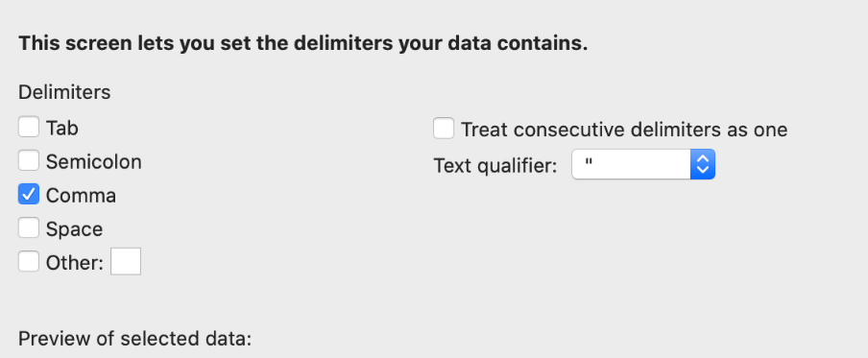Uncheck the Comma delimiter checkbox
The image size is (868, 358).
29,194
